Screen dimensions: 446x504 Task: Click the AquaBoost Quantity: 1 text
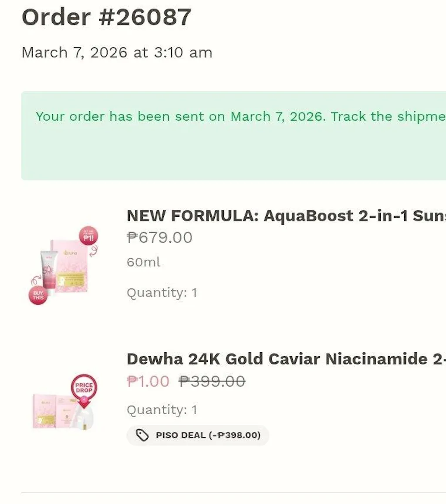pos(162,293)
